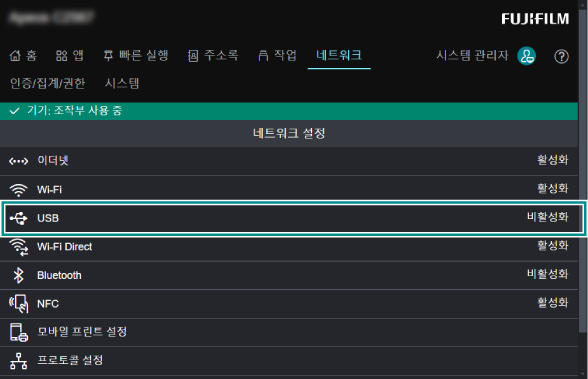The width and height of the screenshot is (588, 379).
Task: Switch to the 앱 tab
Action: pyautogui.click(x=70, y=55)
